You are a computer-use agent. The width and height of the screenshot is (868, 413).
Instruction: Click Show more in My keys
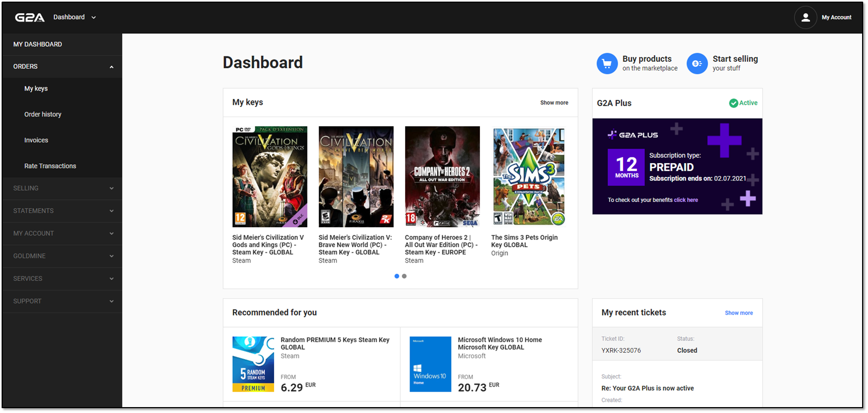pyautogui.click(x=554, y=103)
